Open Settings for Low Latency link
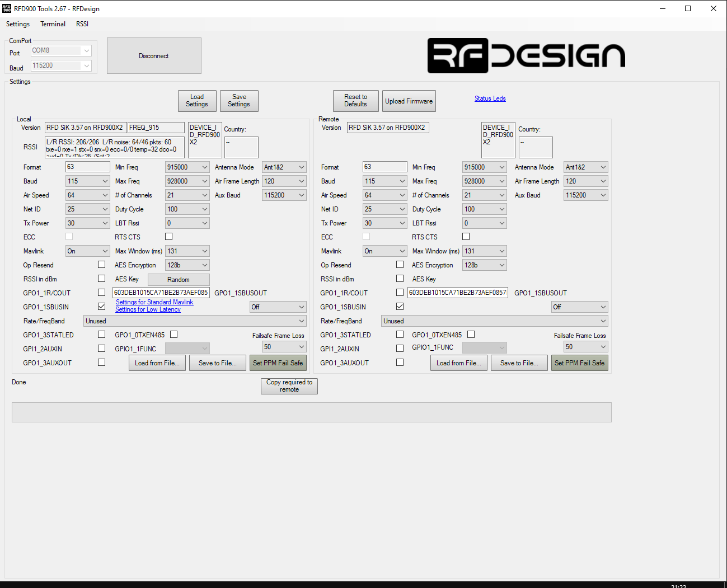This screenshot has width=727, height=588. click(x=148, y=309)
